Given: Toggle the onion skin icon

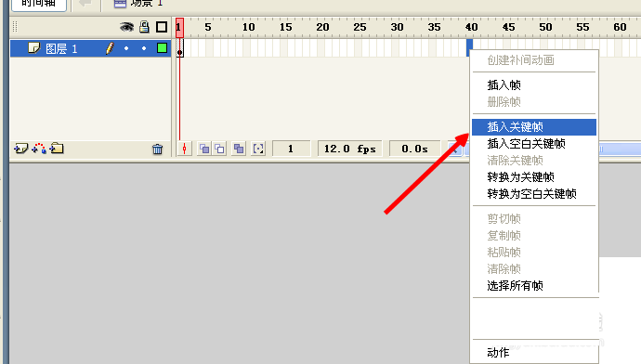Looking at the screenshot, I should coord(204,149).
